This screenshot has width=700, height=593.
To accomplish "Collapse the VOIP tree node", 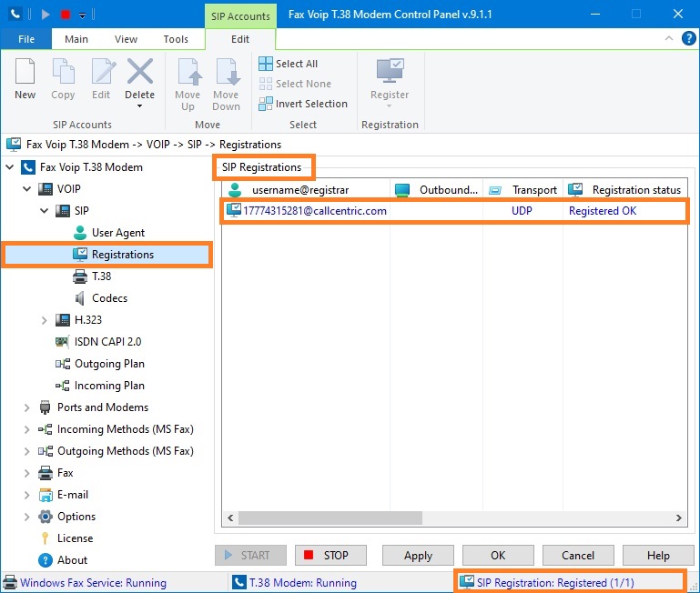I will click(x=26, y=189).
